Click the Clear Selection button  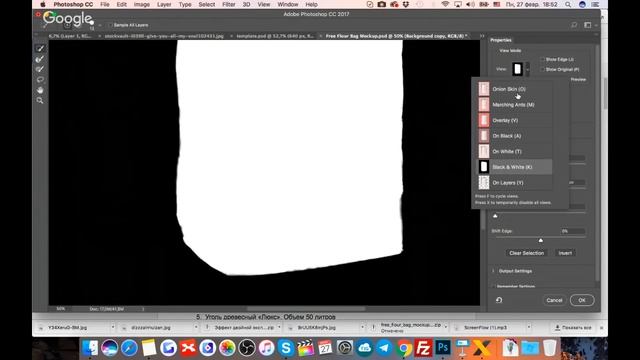[527, 253]
